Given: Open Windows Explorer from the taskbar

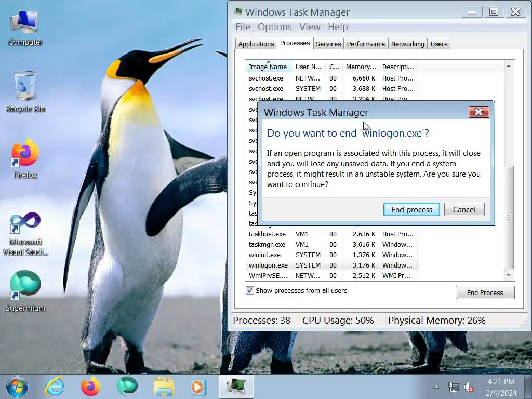Looking at the screenshot, I should coord(164,387).
